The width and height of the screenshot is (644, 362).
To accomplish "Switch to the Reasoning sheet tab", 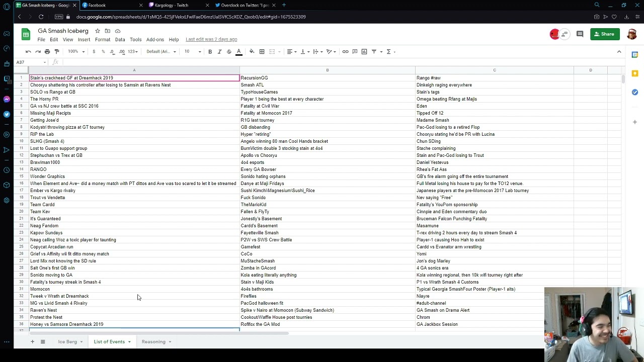I will (x=153, y=342).
